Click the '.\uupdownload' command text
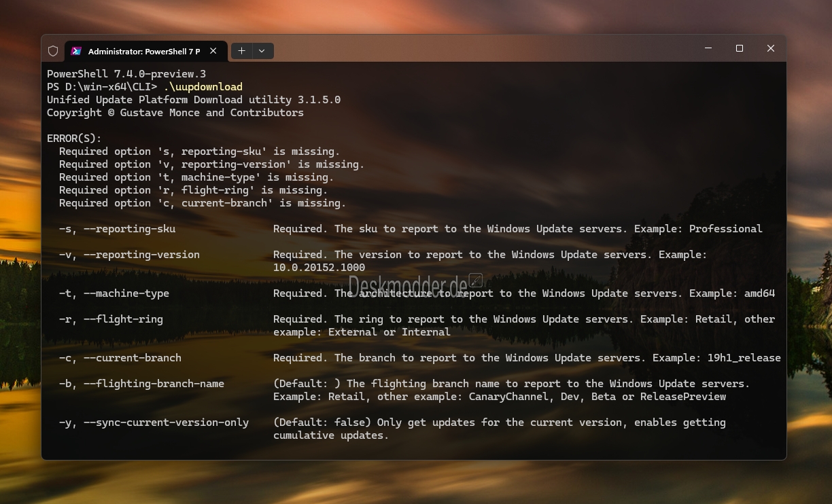832x504 pixels. [x=203, y=87]
